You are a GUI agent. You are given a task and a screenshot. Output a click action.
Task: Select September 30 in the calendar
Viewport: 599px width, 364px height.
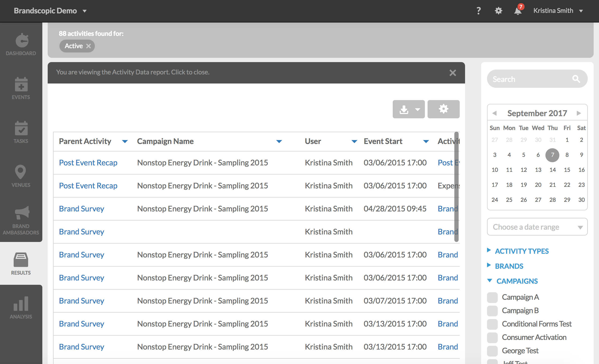581,200
